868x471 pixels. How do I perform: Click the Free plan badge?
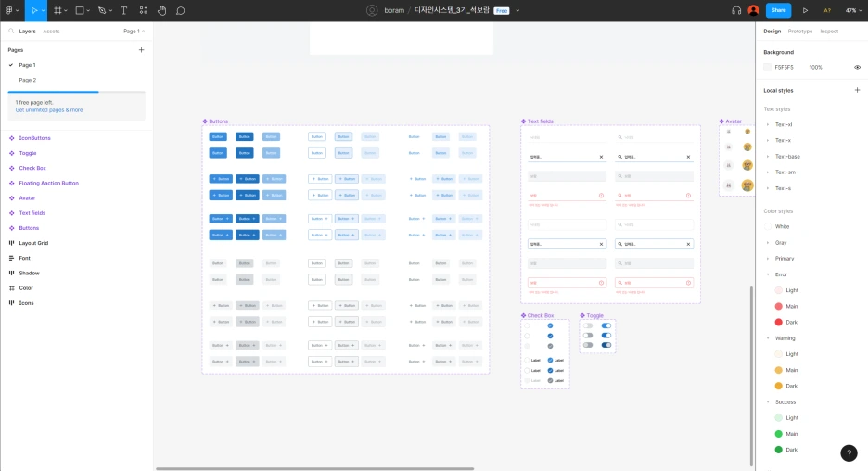pos(502,10)
